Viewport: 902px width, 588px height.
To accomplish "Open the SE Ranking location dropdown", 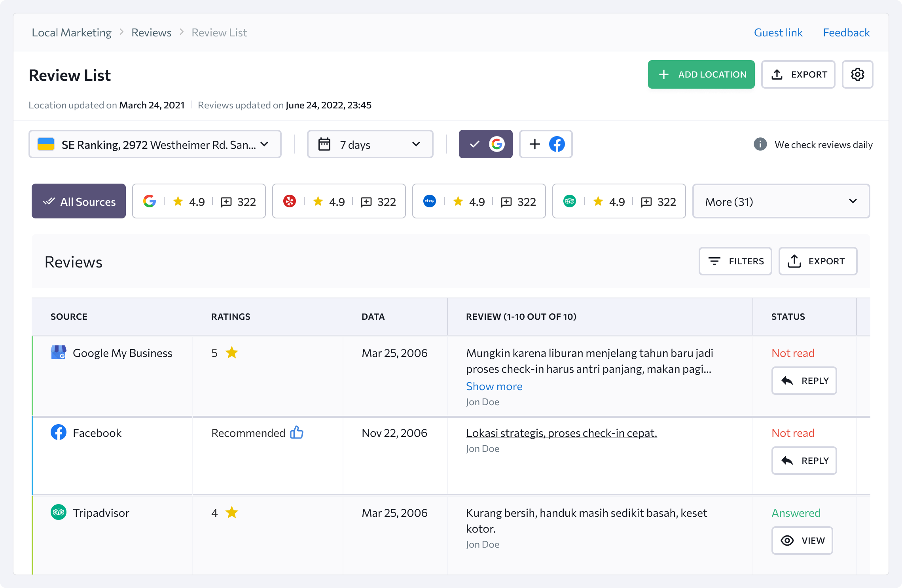I will [x=155, y=144].
